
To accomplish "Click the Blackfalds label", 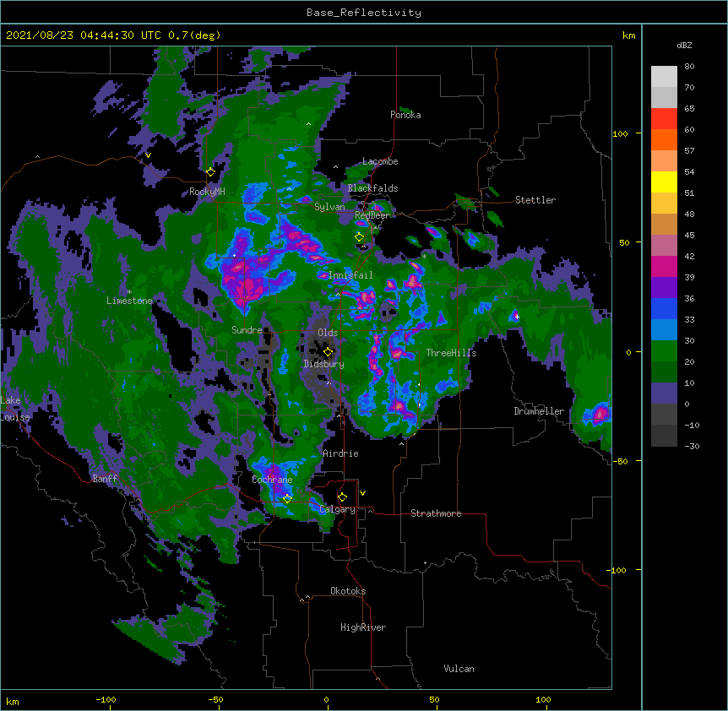I will pos(372,188).
